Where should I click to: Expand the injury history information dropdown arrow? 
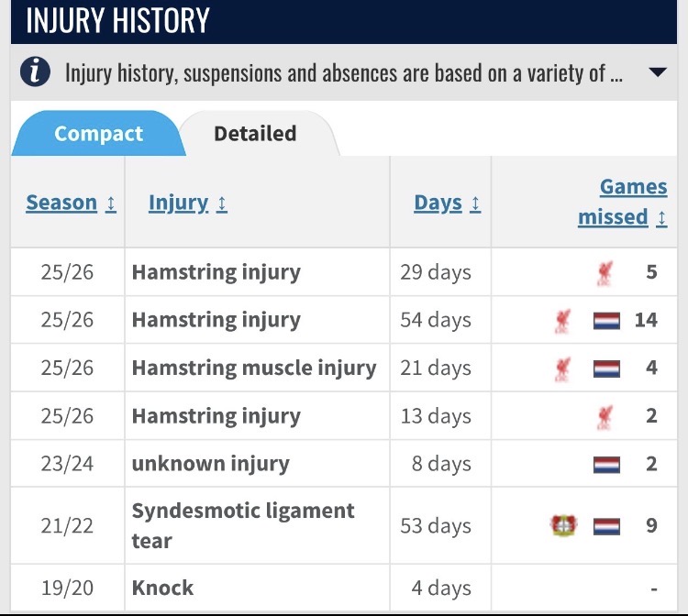coord(657,73)
